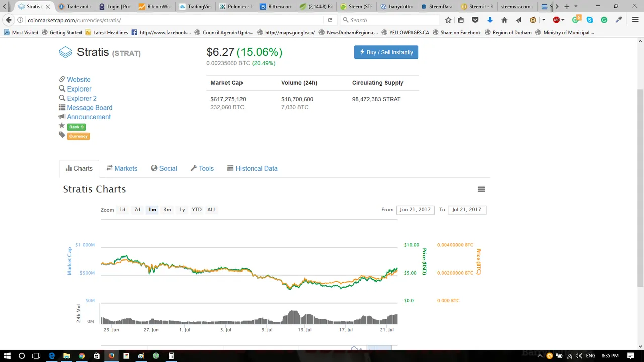The image size is (644, 362).
Task: Open the downloads arrow icon
Action: 490,20
